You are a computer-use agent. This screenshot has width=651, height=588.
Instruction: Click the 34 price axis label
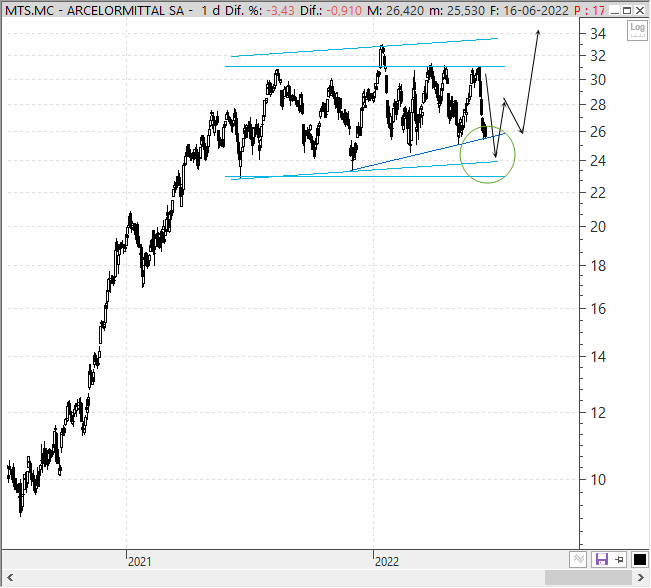point(598,34)
